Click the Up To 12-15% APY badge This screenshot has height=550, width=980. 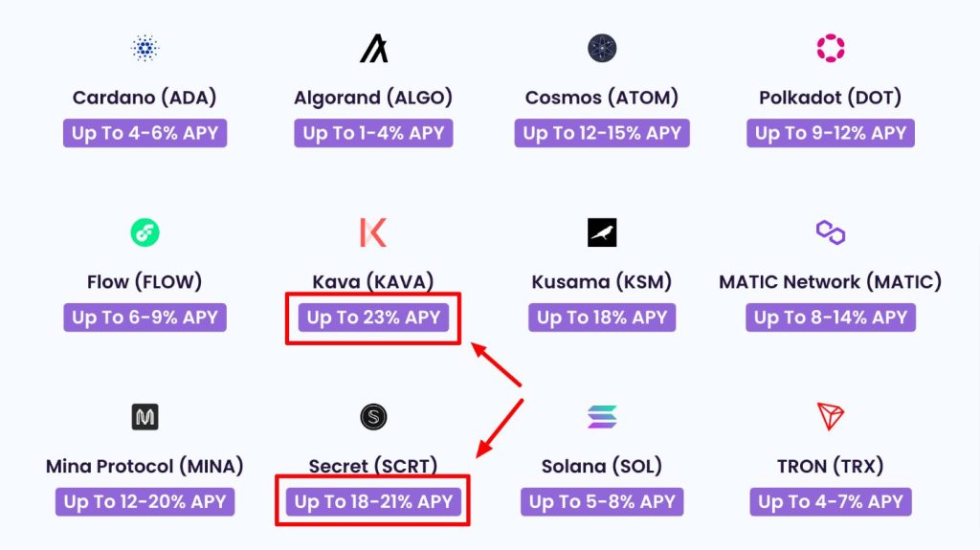tap(602, 133)
